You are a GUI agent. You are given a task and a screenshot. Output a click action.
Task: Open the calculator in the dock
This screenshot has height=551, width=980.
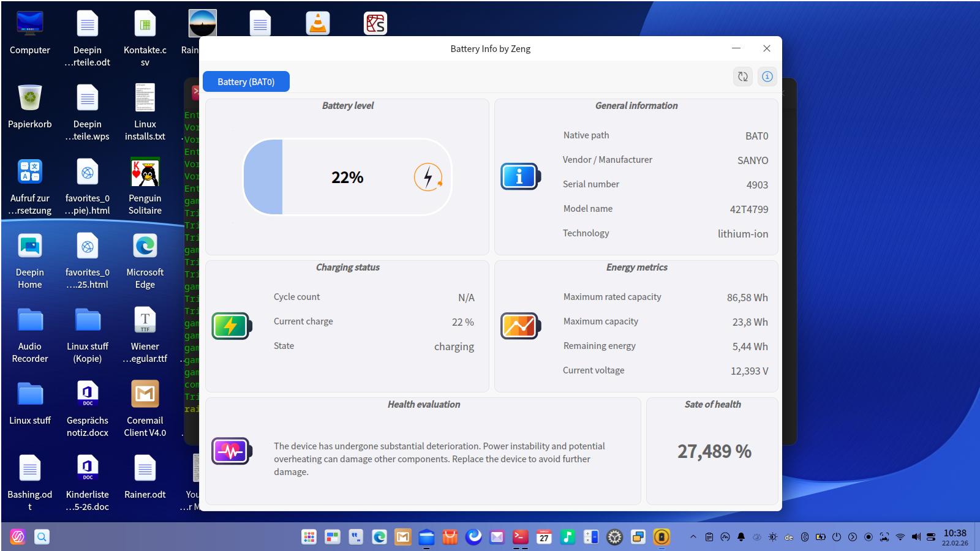(x=591, y=537)
